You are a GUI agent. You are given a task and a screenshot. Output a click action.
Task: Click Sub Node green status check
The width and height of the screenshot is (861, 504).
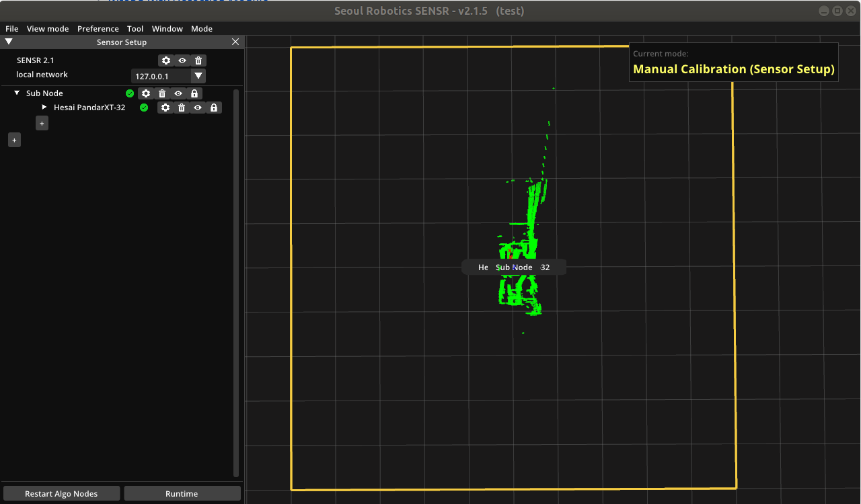pyautogui.click(x=130, y=93)
